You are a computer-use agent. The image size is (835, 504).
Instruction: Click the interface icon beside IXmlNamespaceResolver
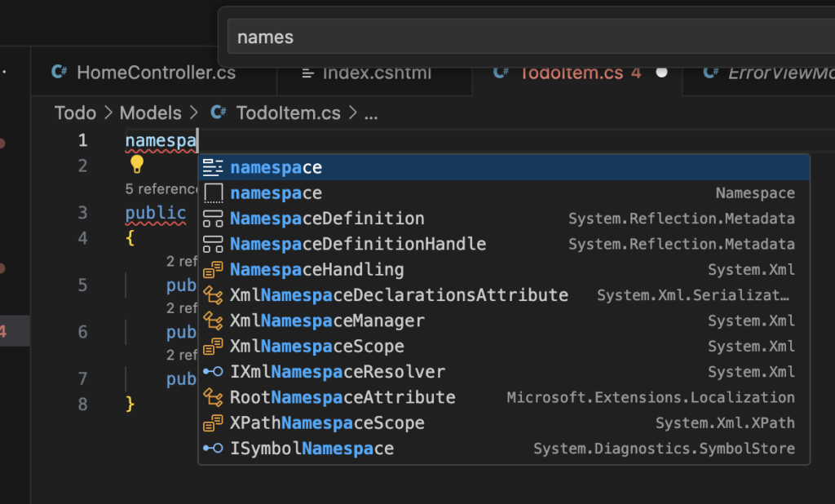tap(214, 371)
